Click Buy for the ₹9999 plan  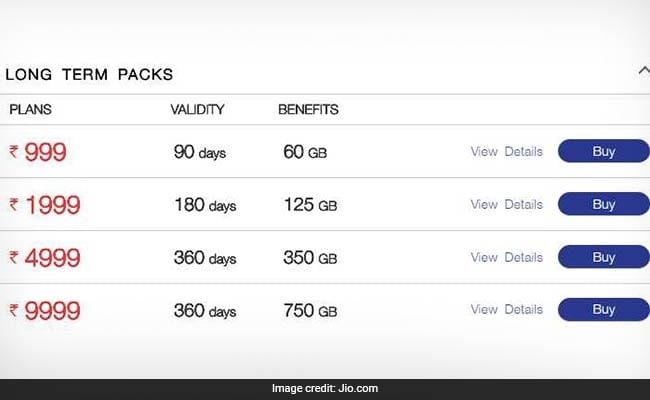click(603, 309)
